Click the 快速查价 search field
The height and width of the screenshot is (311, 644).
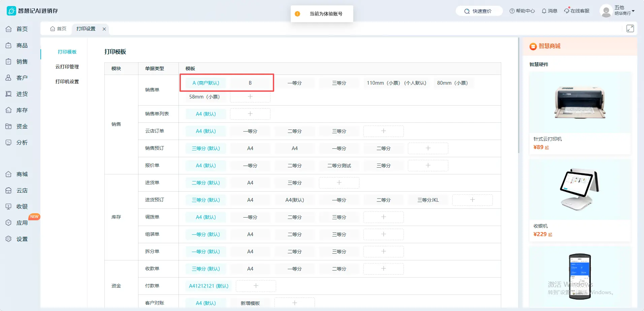pyautogui.click(x=479, y=11)
